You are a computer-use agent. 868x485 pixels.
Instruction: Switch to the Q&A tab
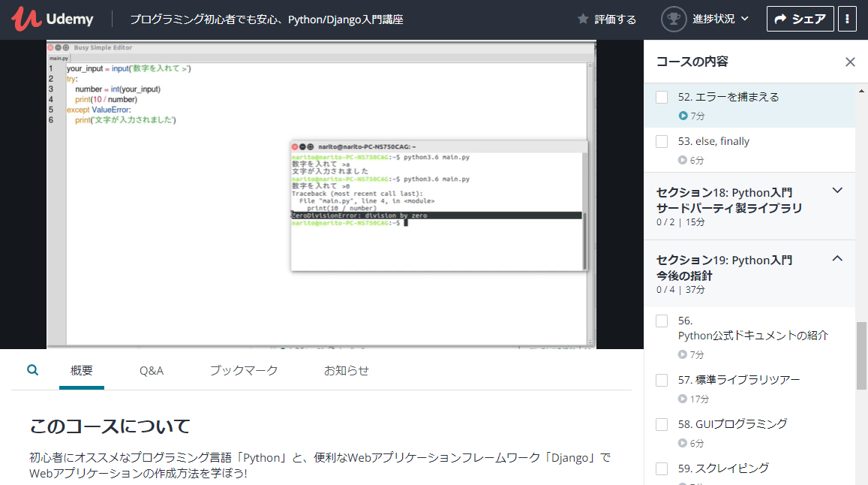tap(151, 370)
